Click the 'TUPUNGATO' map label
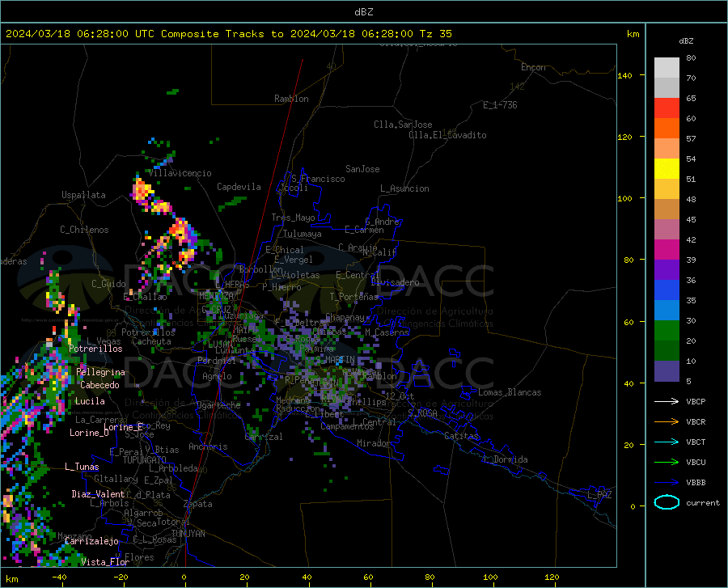 [x=145, y=460]
